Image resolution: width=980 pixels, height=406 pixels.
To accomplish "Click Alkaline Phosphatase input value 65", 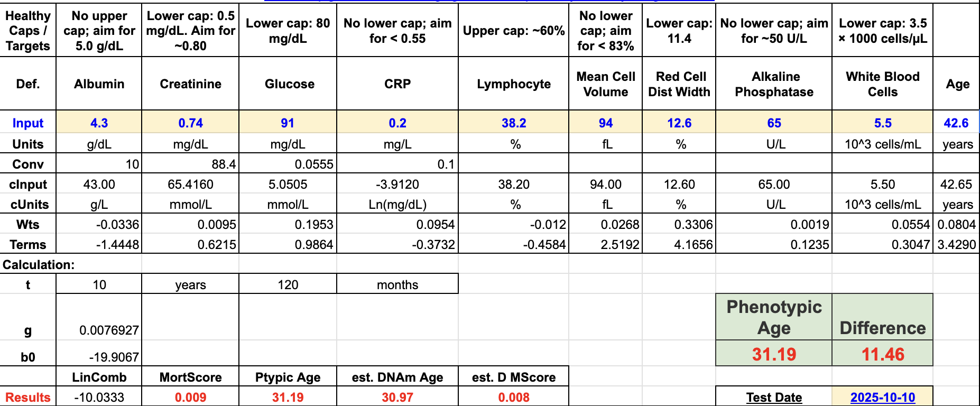I will (774, 123).
